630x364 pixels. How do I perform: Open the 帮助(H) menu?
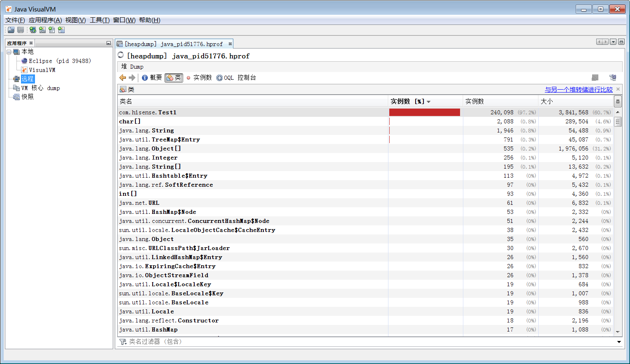click(150, 20)
